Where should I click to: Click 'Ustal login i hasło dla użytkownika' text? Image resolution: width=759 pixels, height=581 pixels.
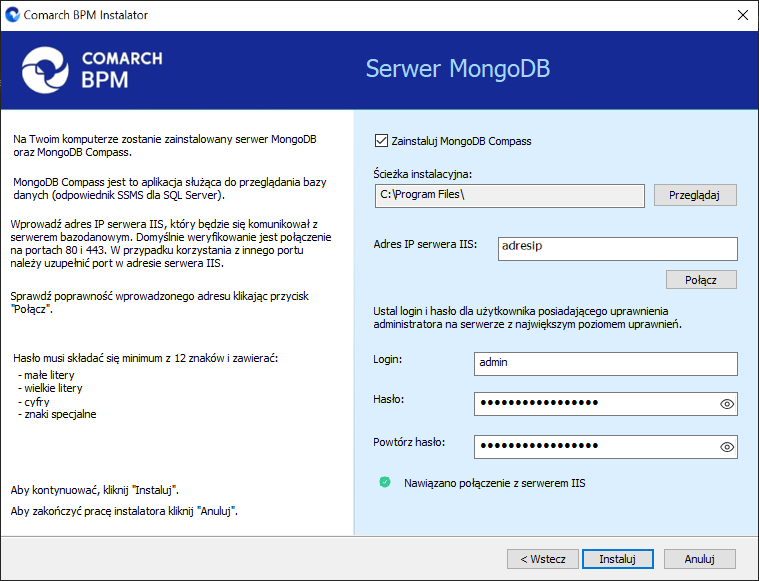528,318
